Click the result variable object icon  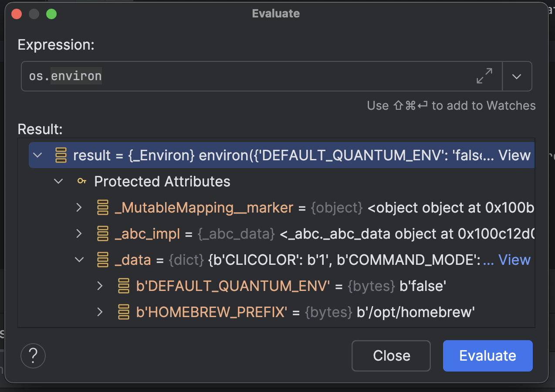tap(61, 155)
